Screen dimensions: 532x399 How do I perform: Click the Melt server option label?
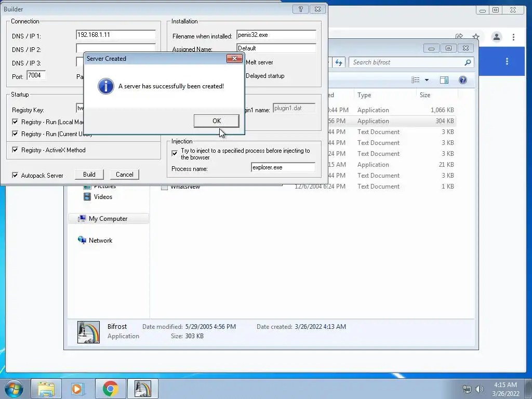click(x=259, y=62)
